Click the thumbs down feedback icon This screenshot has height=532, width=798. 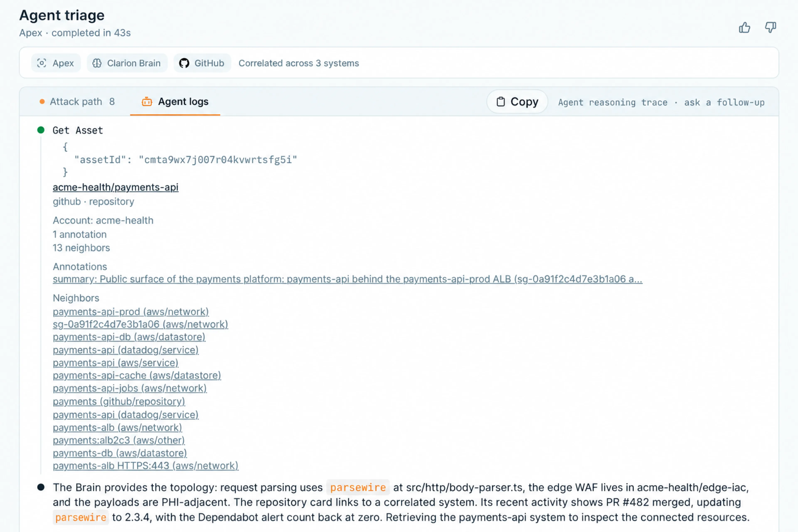click(770, 27)
